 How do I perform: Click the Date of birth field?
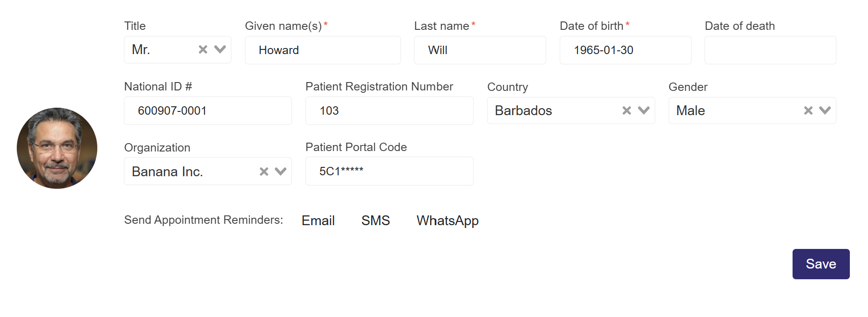pyautogui.click(x=625, y=50)
